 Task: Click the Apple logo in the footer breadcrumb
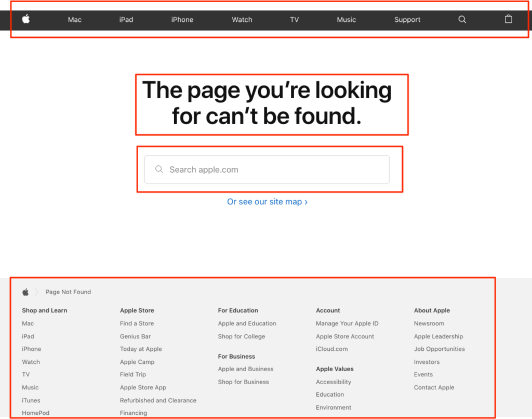click(x=25, y=292)
